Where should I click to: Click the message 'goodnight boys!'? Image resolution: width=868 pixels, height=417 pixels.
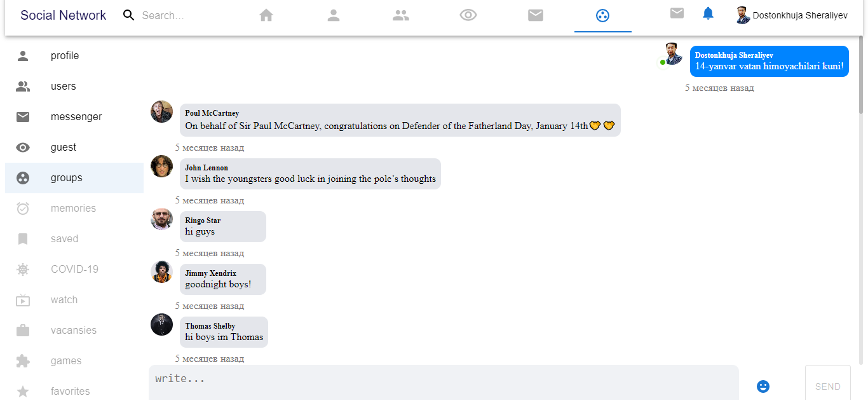218,285
